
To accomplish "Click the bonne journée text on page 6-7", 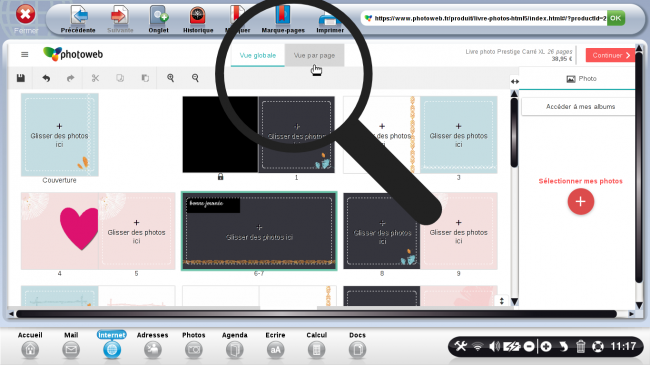I will [x=206, y=204].
